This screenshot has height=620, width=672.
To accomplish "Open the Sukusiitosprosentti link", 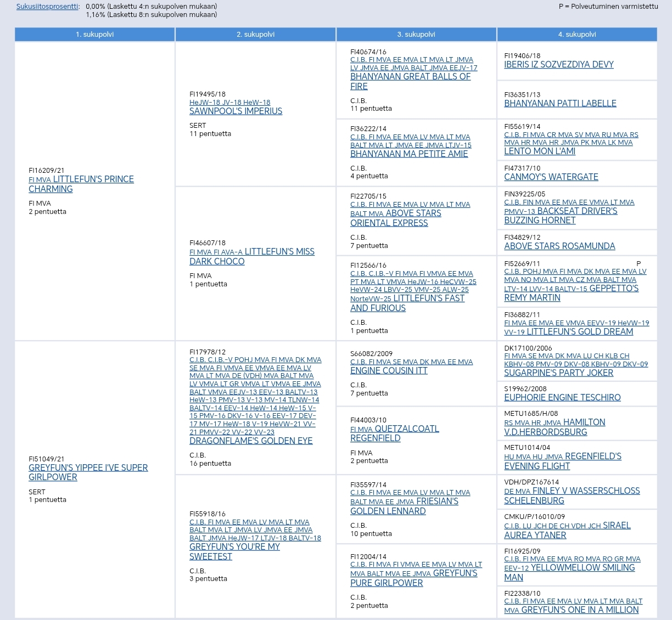I will [48, 7].
